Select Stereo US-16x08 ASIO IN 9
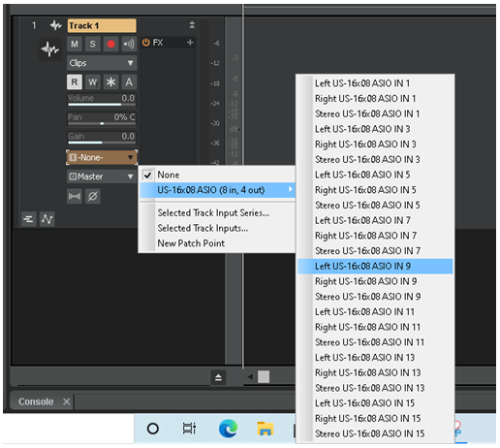The image size is (500, 448). 375,297
